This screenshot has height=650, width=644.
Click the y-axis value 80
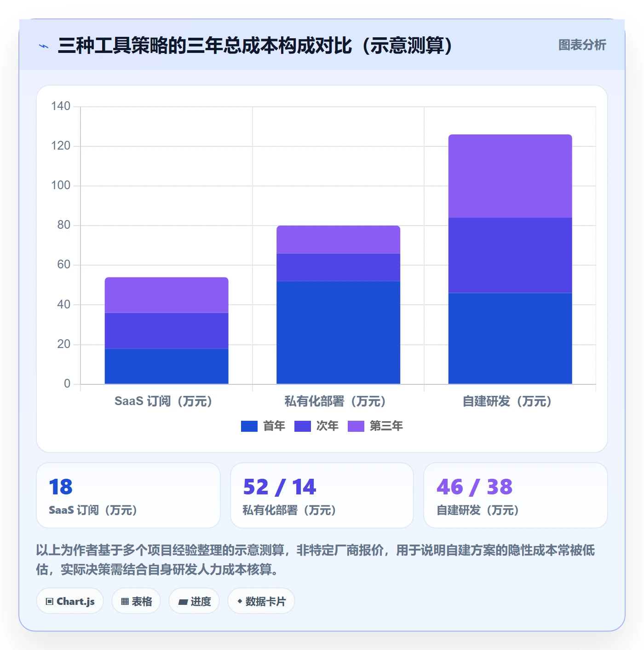64,225
